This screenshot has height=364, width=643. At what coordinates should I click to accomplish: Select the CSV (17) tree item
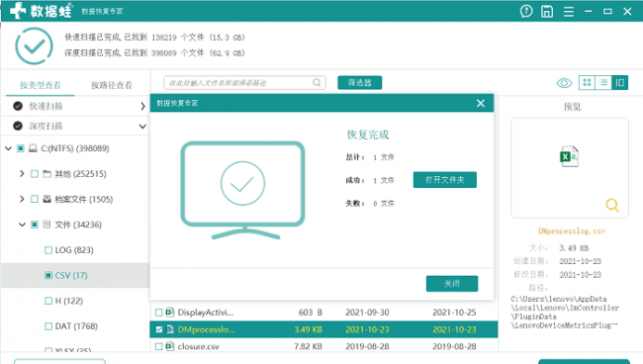(x=74, y=275)
